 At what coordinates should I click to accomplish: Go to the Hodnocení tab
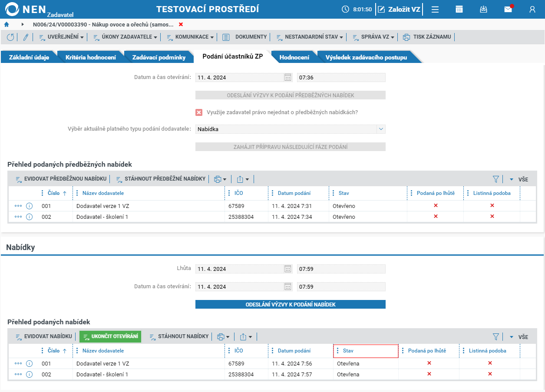(x=294, y=57)
